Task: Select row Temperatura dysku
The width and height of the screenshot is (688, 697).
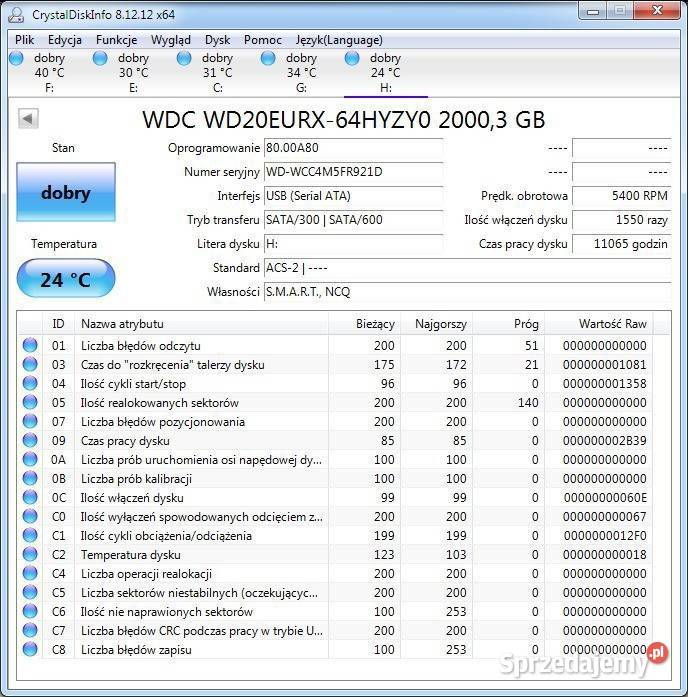Action: (x=335, y=554)
